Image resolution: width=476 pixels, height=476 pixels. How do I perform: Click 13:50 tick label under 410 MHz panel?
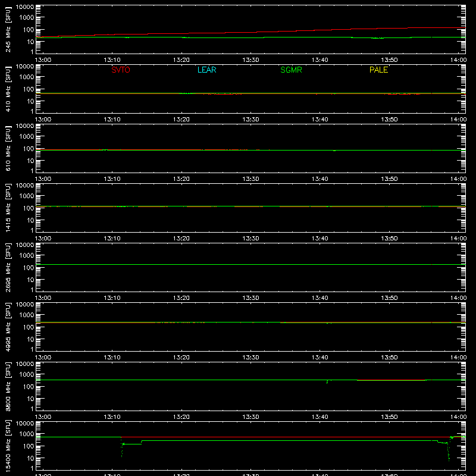tap(389, 120)
